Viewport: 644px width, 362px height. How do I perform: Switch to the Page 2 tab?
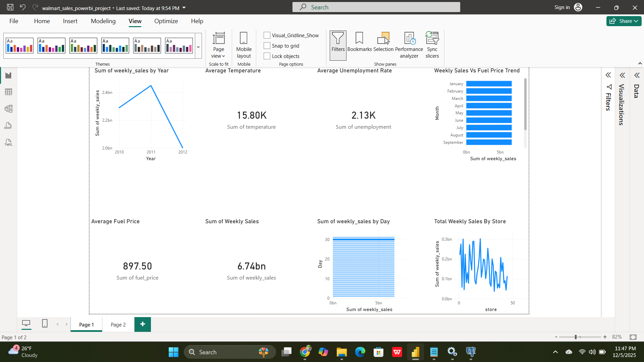[118, 324]
